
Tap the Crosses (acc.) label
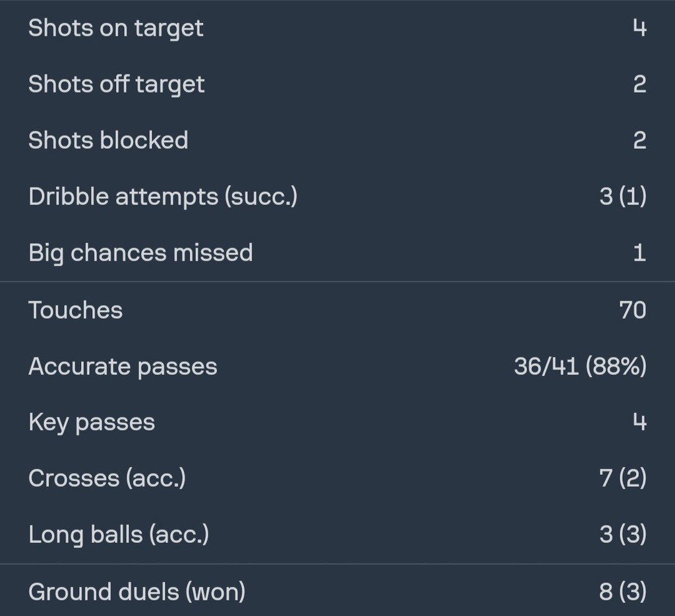(107, 478)
